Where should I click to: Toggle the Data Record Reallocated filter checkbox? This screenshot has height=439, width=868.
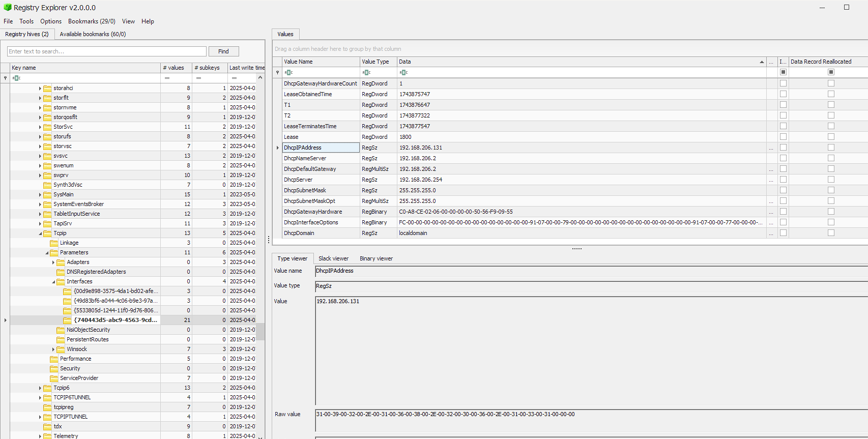[831, 72]
